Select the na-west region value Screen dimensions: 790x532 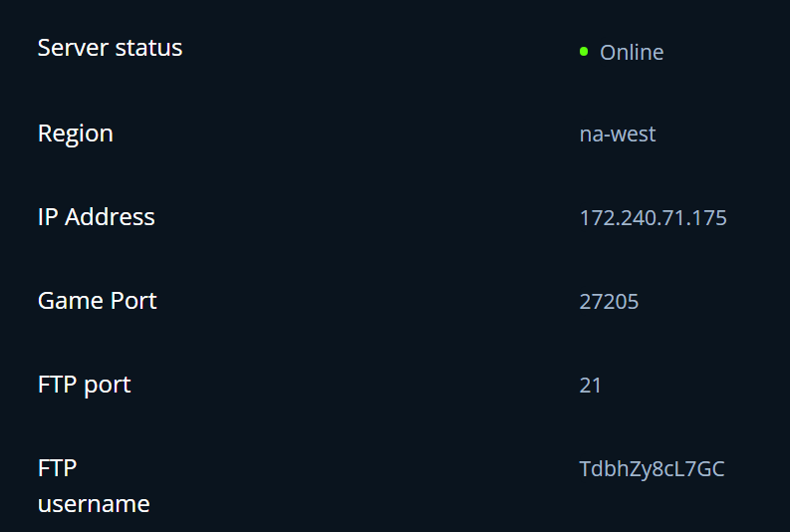coord(618,133)
